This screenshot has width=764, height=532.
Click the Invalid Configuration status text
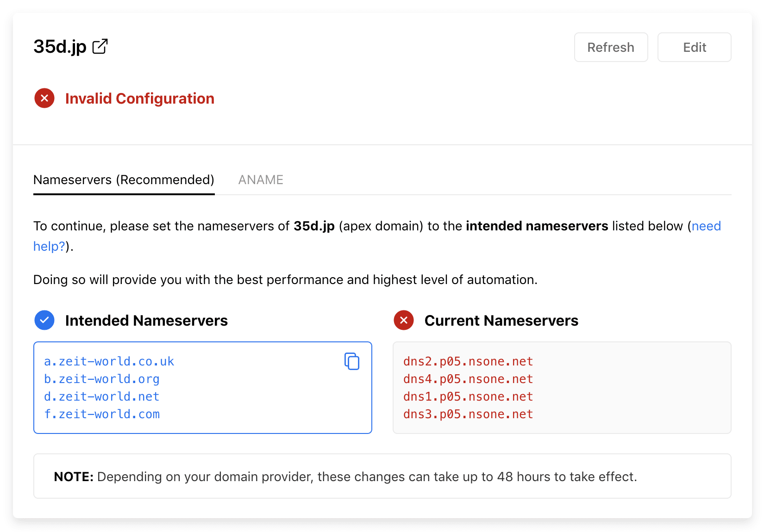[x=140, y=99]
